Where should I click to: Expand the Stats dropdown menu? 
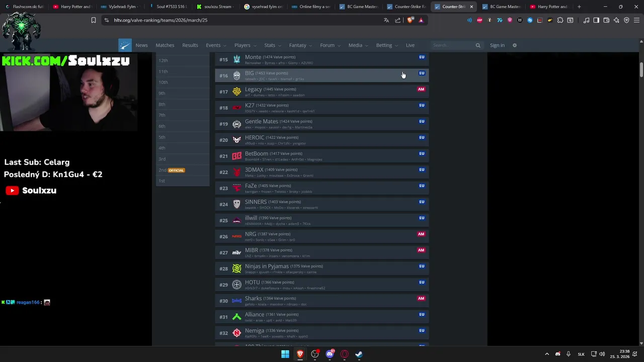(x=273, y=45)
